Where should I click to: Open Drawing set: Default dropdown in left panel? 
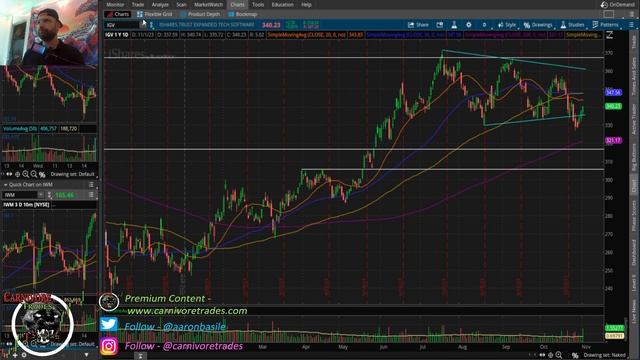(73, 174)
